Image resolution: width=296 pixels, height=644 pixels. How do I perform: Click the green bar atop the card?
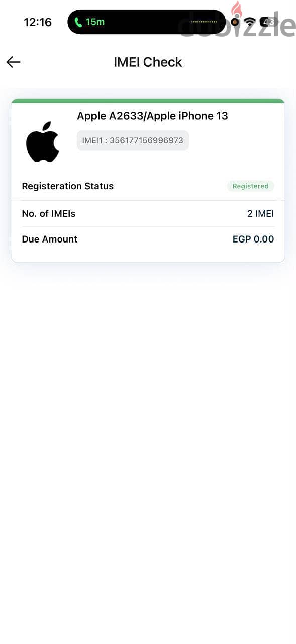click(x=148, y=101)
